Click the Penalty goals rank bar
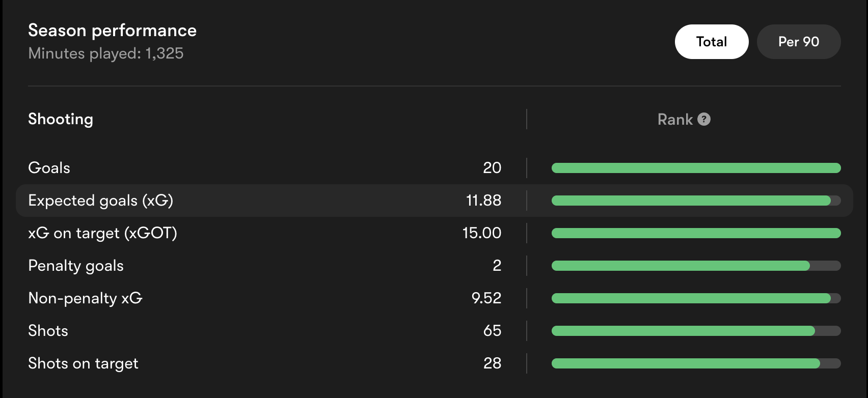 pyautogui.click(x=696, y=266)
